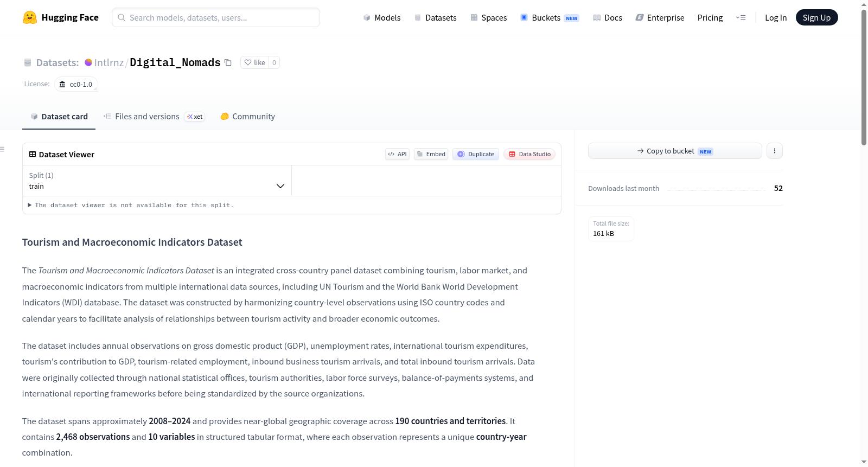868x467 pixels.
Task: Focus the search models input field
Action: (216, 17)
